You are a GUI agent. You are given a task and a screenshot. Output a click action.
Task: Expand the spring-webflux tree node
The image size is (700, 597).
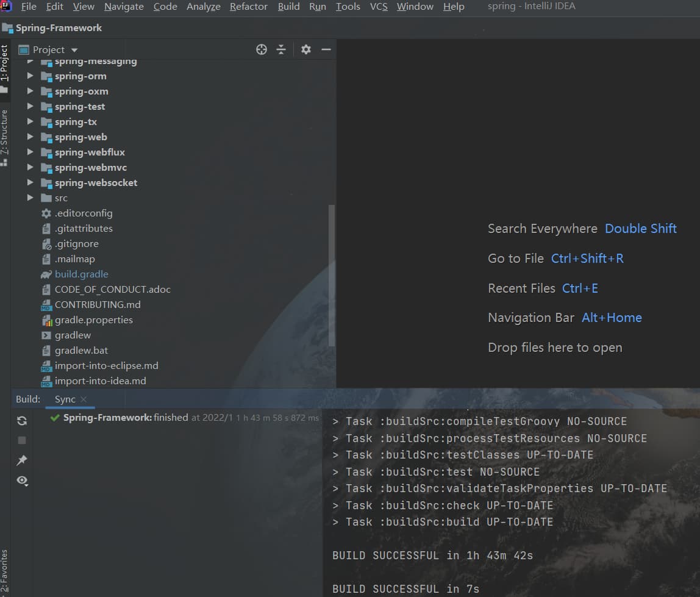(30, 152)
